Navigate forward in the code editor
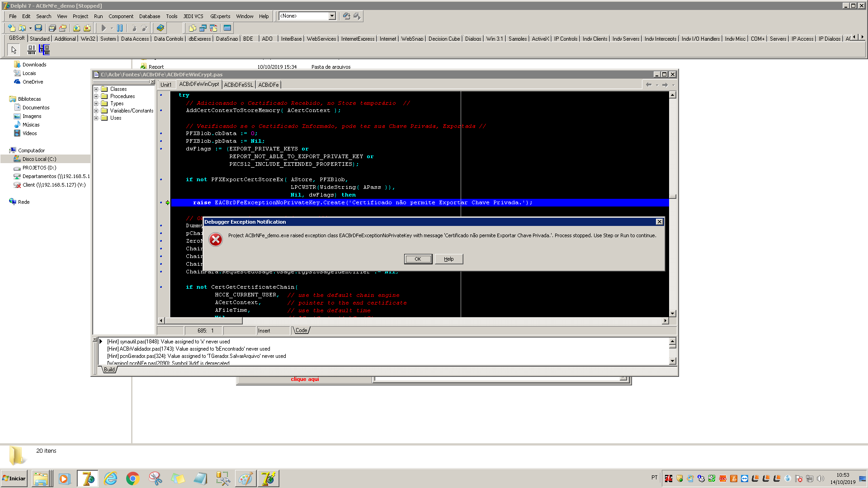Image resolution: width=868 pixels, height=488 pixels. click(x=665, y=84)
